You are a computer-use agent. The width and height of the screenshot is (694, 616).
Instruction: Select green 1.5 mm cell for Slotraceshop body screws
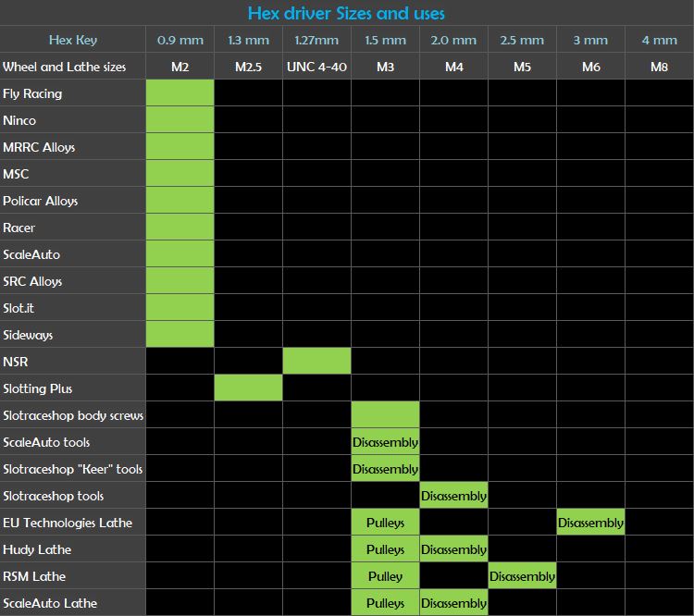385,414
